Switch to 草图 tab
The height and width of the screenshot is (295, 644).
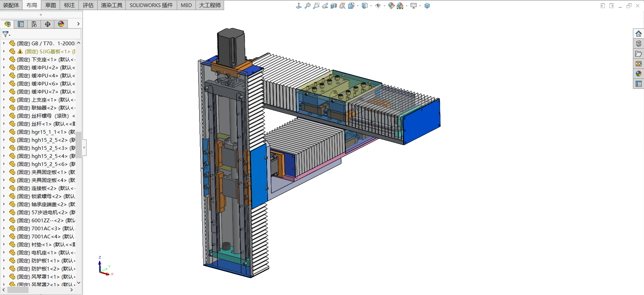click(51, 5)
